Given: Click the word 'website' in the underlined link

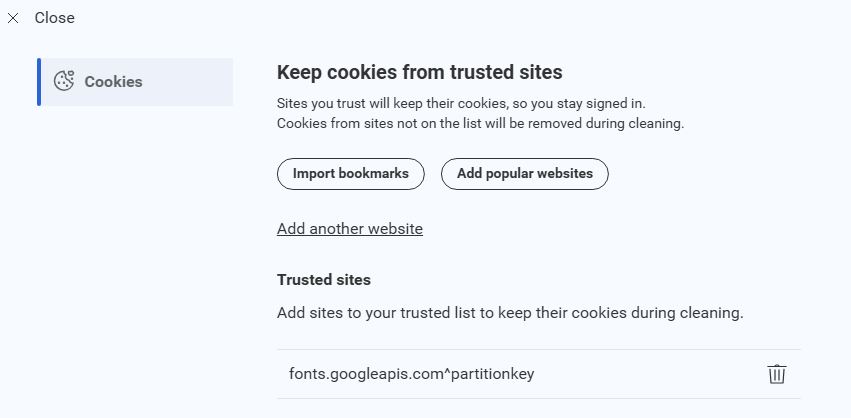Looking at the screenshot, I should (x=392, y=229).
